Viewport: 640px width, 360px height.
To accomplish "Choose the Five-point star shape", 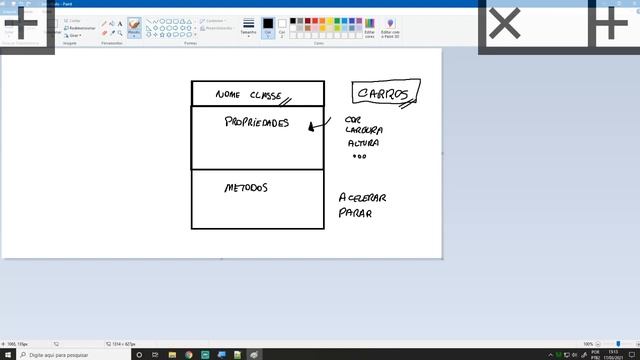I will coord(162,35).
